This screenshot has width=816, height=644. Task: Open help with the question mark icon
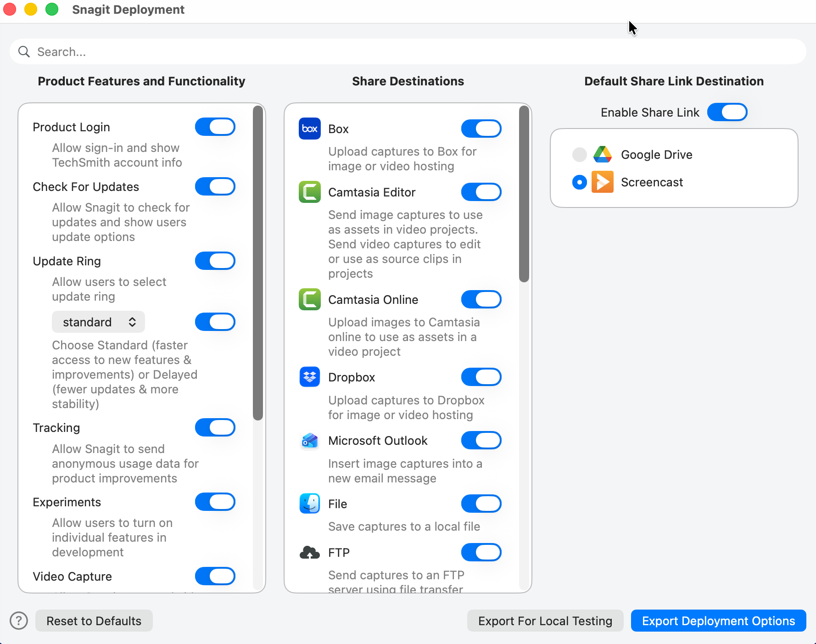pyautogui.click(x=19, y=621)
